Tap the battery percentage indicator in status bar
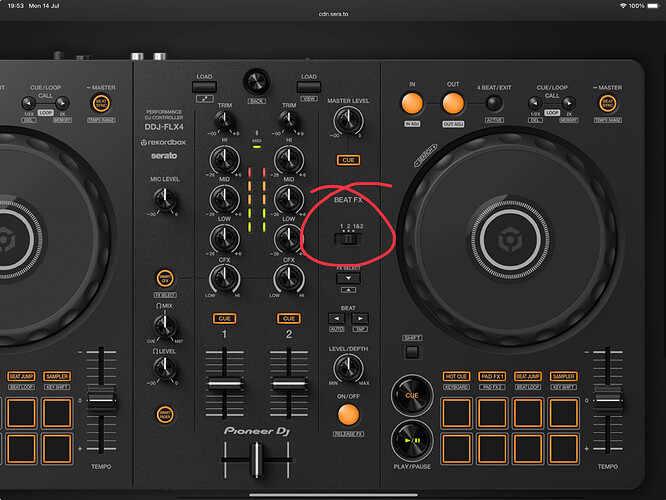This screenshot has height=500, width=666. 636,6
